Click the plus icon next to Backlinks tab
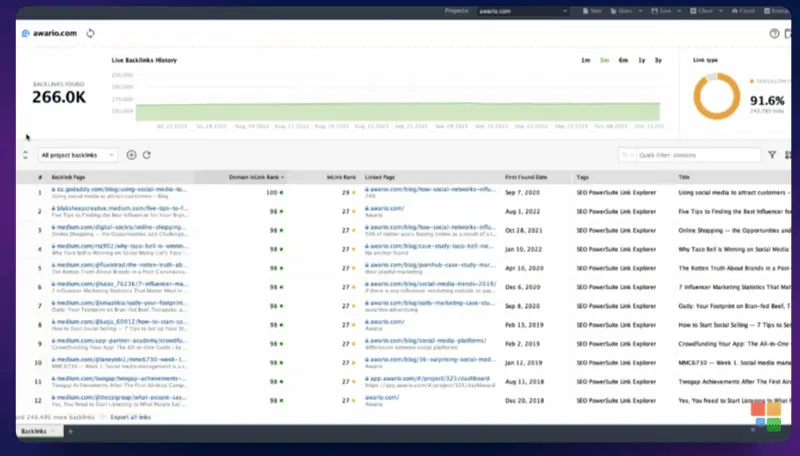The height and width of the screenshot is (456, 800). click(x=70, y=432)
